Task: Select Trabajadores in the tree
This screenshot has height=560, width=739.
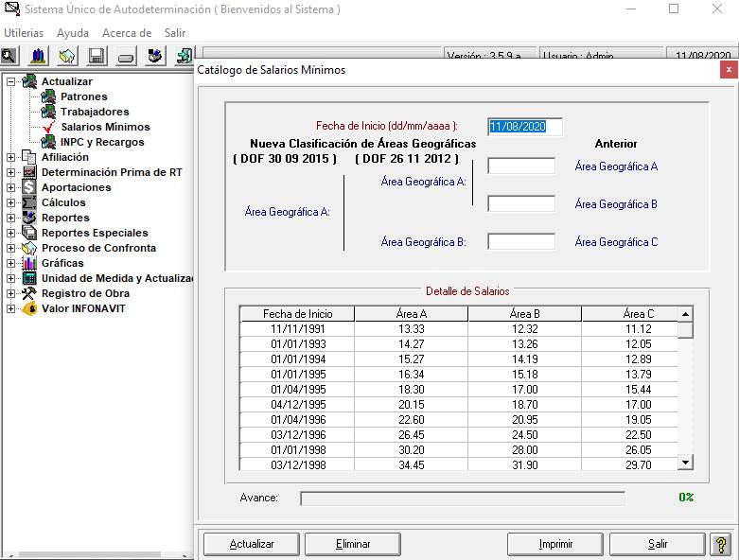Action: pos(95,112)
